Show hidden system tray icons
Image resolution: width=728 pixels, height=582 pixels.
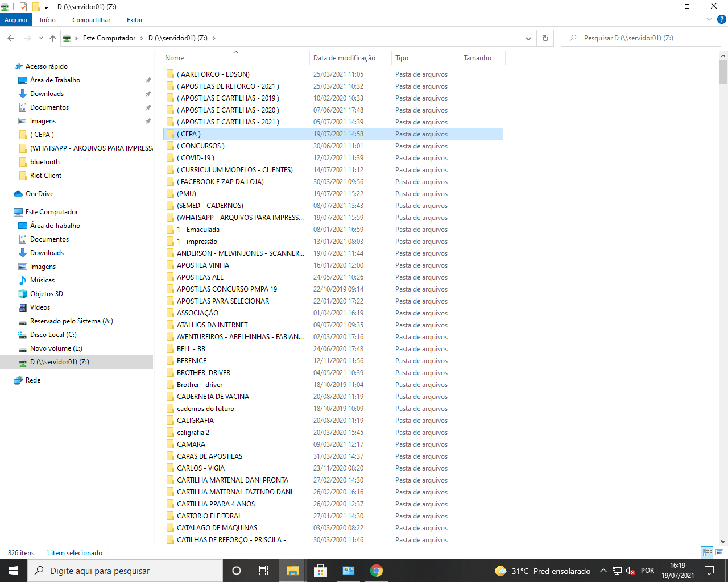click(603, 571)
